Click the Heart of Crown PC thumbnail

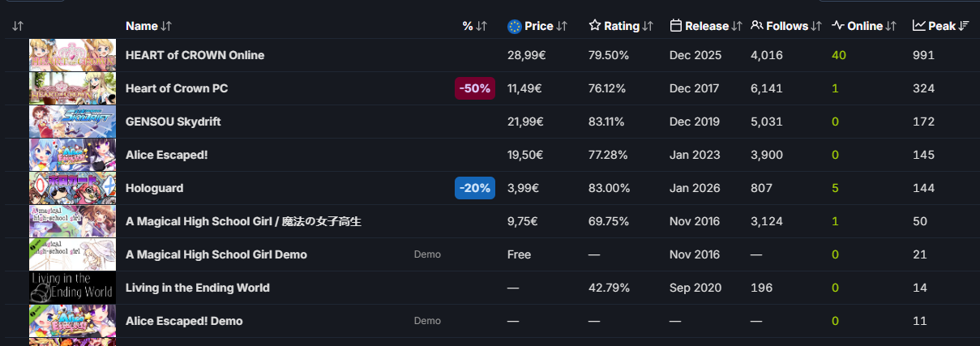tap(72, 88)
